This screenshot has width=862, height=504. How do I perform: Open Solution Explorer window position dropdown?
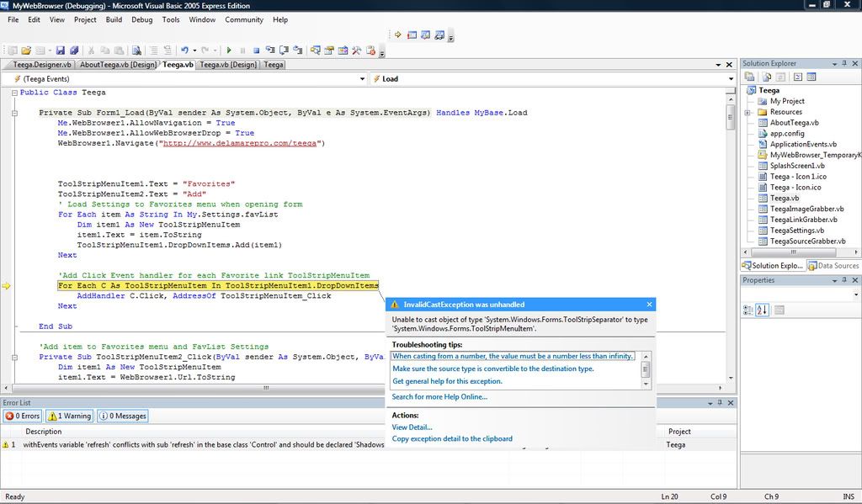834,63
